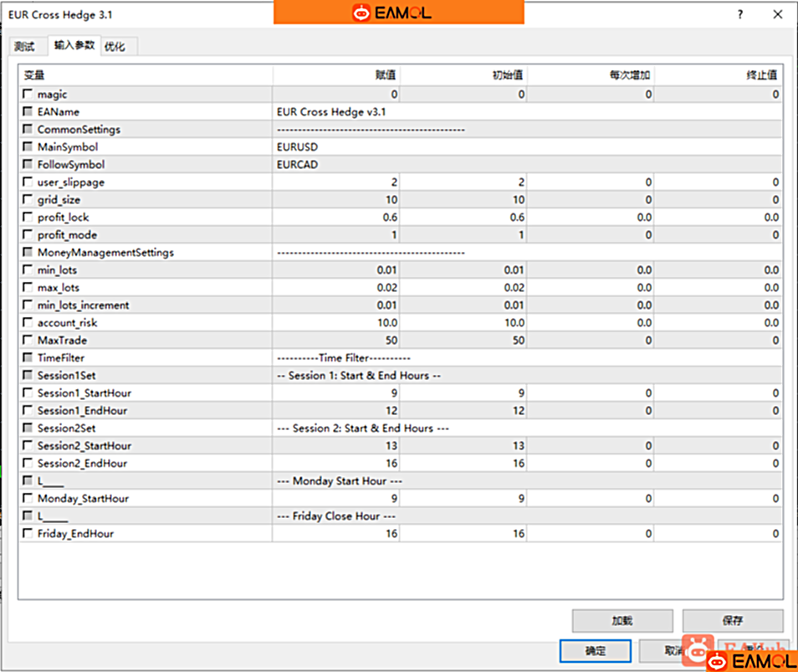The height and width of the screenshot is (672, 798).
Task: Tick the MaxTrade checkbox
Action: coord(28,341)
